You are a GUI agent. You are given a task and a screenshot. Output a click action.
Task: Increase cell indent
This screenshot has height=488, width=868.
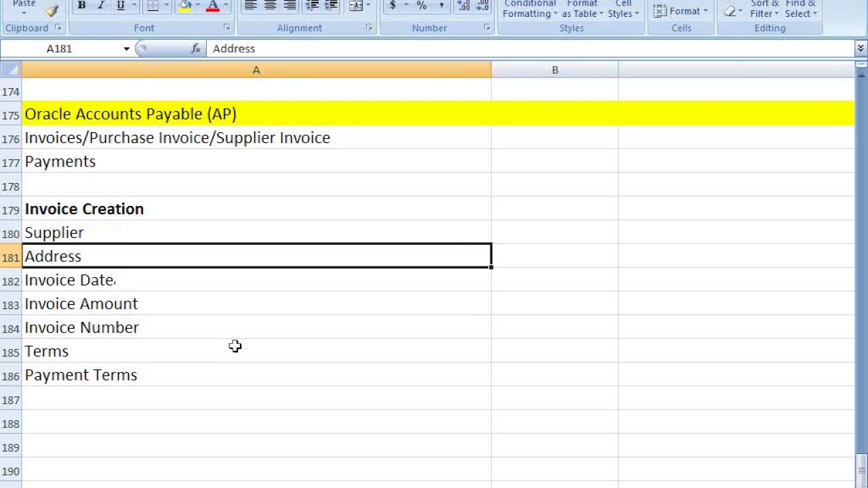(332, 6)
